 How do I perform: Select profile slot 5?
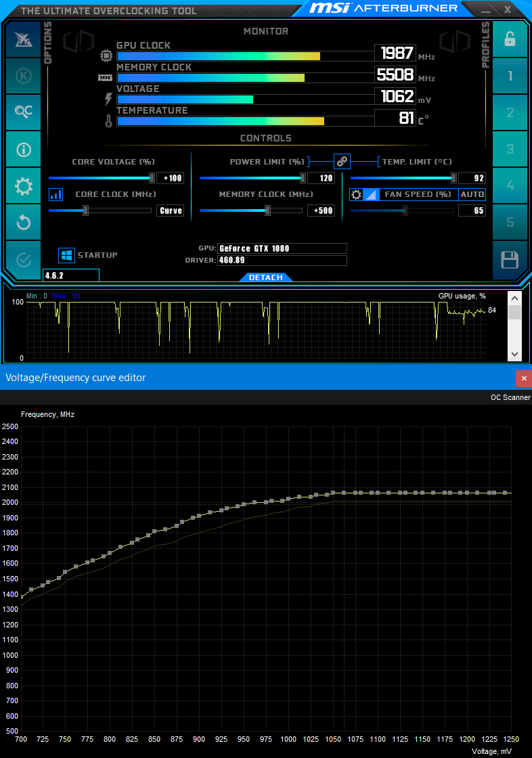coord(510,223)
